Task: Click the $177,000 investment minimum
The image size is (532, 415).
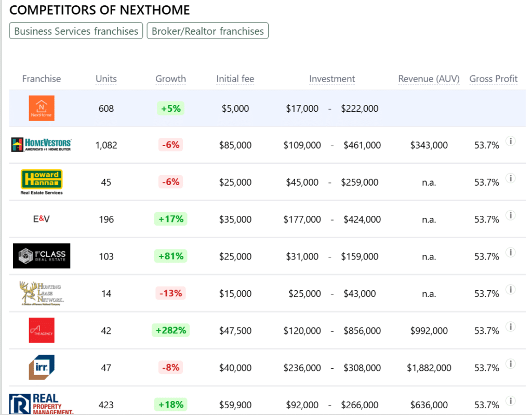Action: pyautogui.click(x=302, y=220)
